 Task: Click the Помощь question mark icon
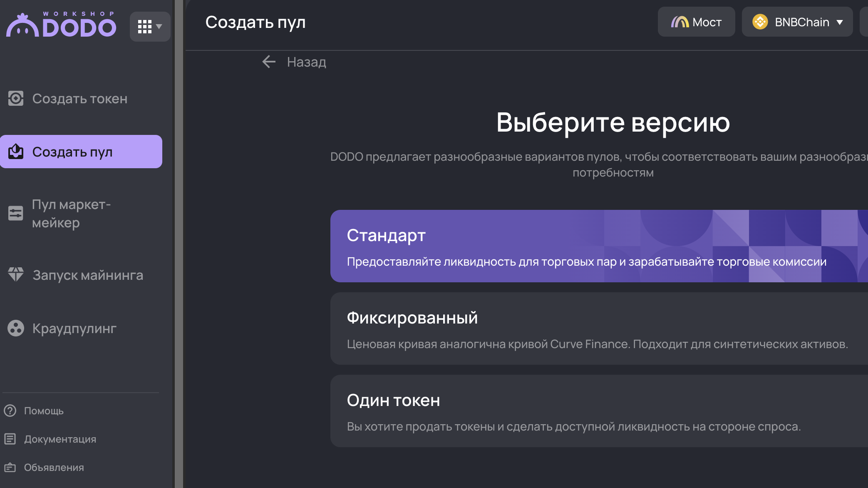point(10,411)
